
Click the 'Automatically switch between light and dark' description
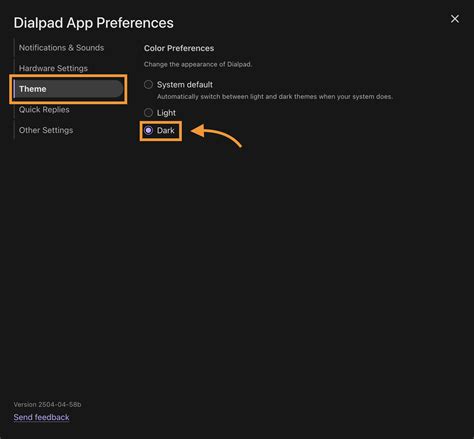click(x=275, y=97)
